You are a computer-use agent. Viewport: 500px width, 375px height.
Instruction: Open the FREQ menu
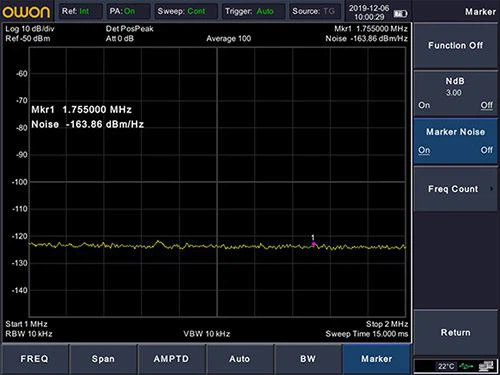click(x=35, y=359)
